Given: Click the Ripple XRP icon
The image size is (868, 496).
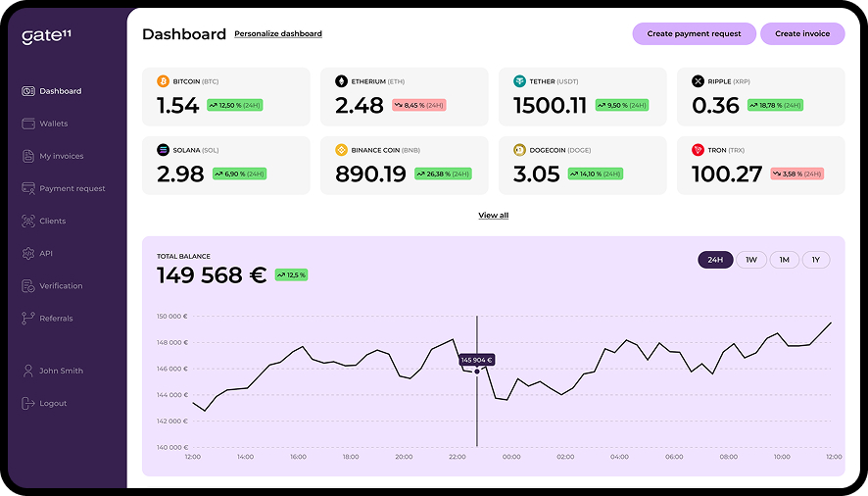Looking at the screenshot, I should [698, 81].
